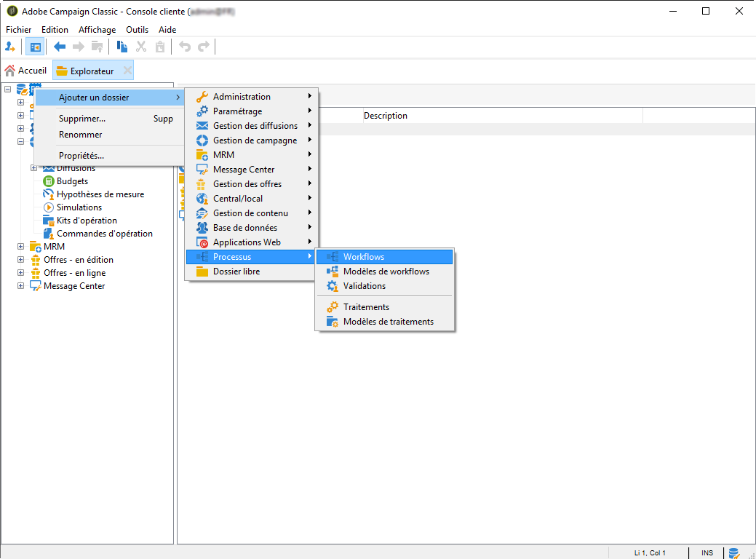Expand the Message Center tree node
This screenshot has width=756, height=559.
20,285
